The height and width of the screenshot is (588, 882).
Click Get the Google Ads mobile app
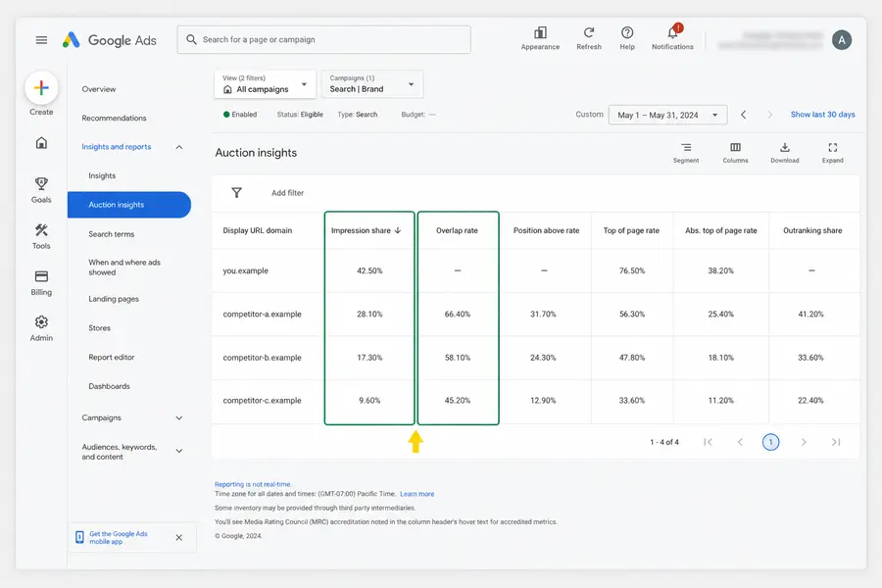119,537
